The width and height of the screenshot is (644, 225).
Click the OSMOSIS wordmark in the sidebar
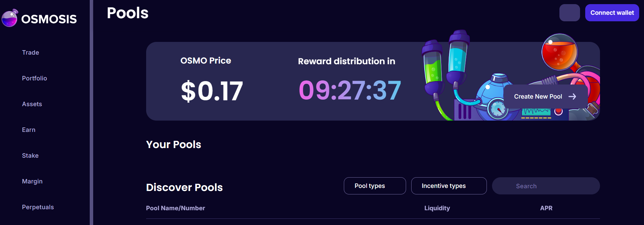tap(49, 19)
